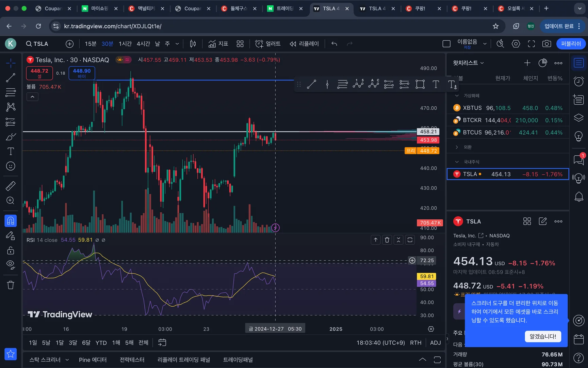This screenshot has width=588, height=368.
Task: Collapse the indicator legend arrow
Action: [x=32, y=97]
